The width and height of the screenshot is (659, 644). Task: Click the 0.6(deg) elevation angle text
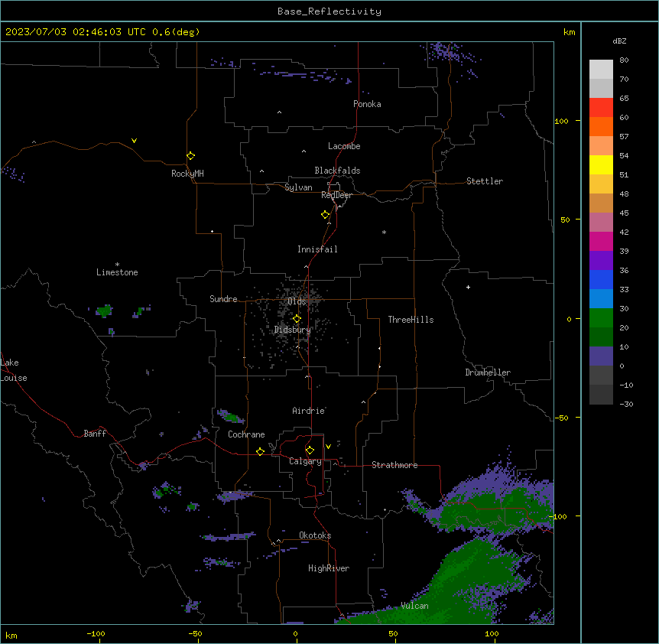pyautogui.click(x=176, y=32)
